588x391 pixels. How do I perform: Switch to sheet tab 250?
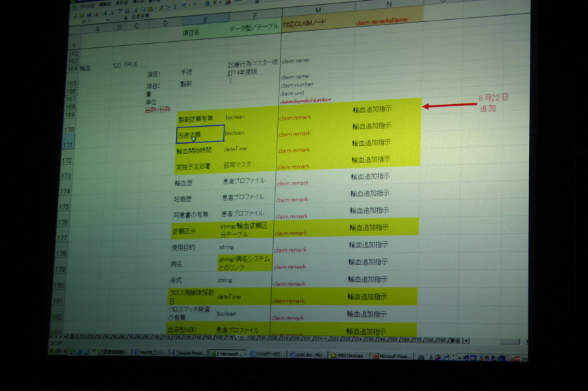pyautogui.click(x=393, y=340)
